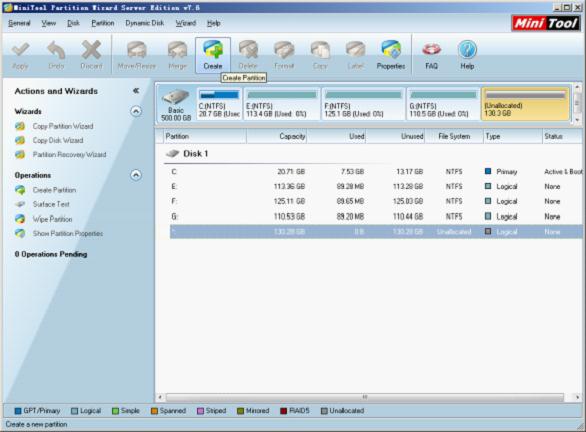Select the G:(NTFS) block in disk map
The height and width of the screenshot is (432, 586).
click(x=443, y=104)
